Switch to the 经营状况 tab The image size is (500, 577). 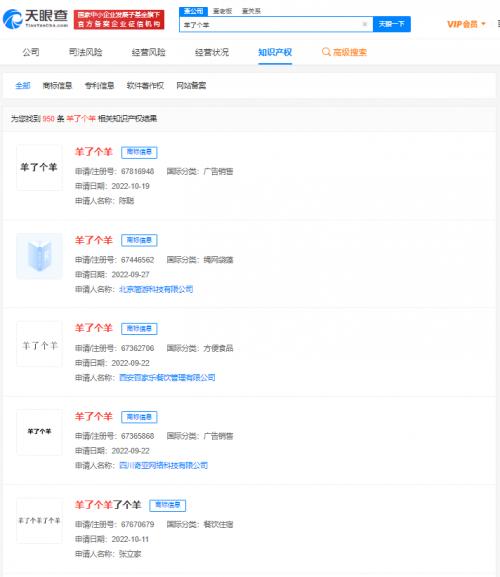(x=212, y=52)
